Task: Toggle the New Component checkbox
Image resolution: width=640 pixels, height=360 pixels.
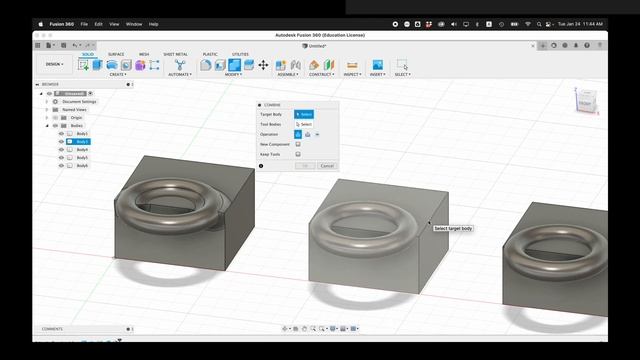Action: click(x=298, y=144)
